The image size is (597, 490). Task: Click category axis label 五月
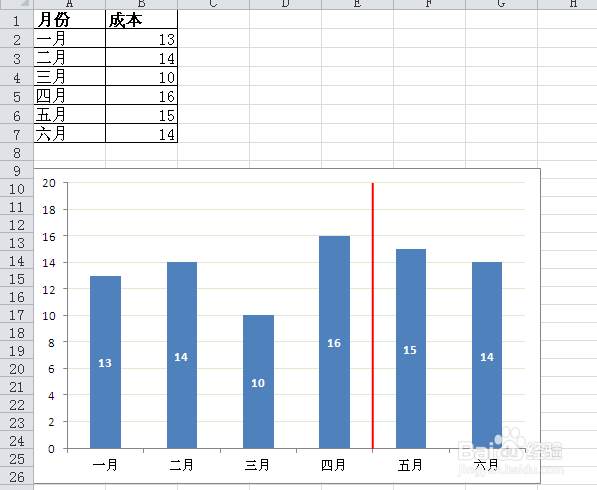pyautogui.click(x=410, y=465)
